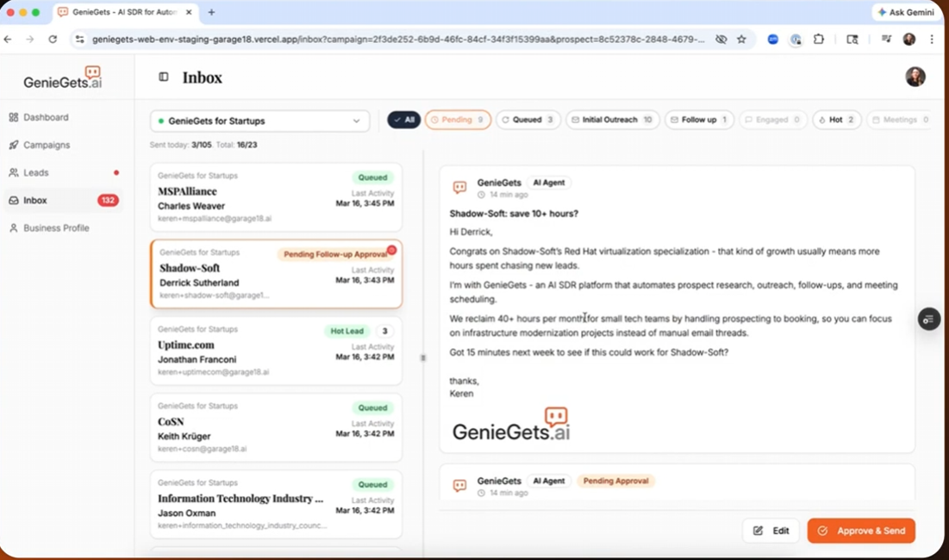Viewport: 949px width, 560px height.
Task: Filter inbox by Engaged
Action: (x=772, y=120)
